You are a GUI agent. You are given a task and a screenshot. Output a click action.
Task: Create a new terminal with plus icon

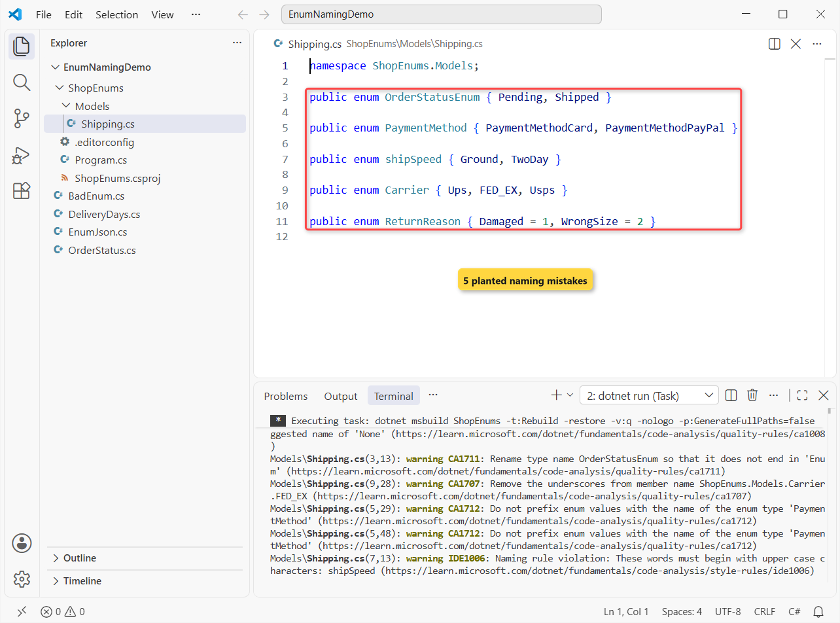[x=557, y=395]
